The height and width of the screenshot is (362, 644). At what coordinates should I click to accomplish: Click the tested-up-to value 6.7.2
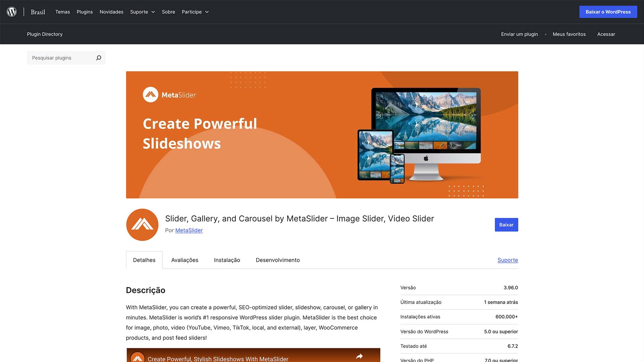click(x=513, y=346)
